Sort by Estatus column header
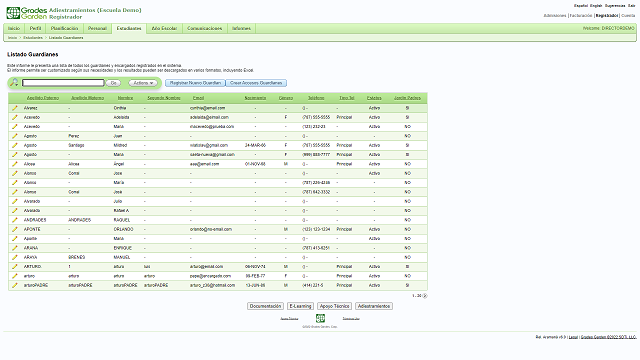 [x=374, y=98]
